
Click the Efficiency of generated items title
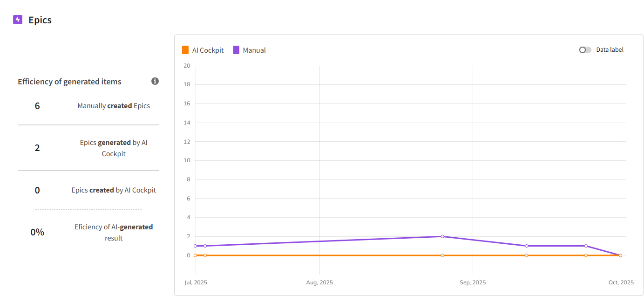69,82
